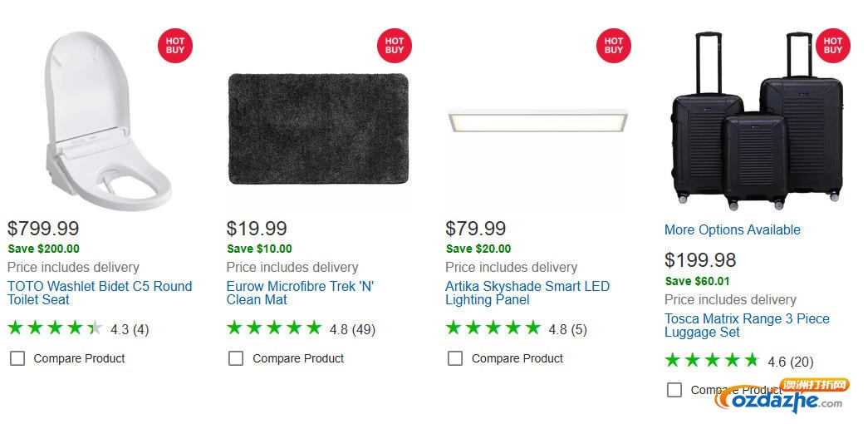Image resolution: width=868 pixels, height=424 pixels.
Task: Open Tosca Matrix Range 3 Piece Luggage link
Action: pyautogui.click(x=747, y=325)
